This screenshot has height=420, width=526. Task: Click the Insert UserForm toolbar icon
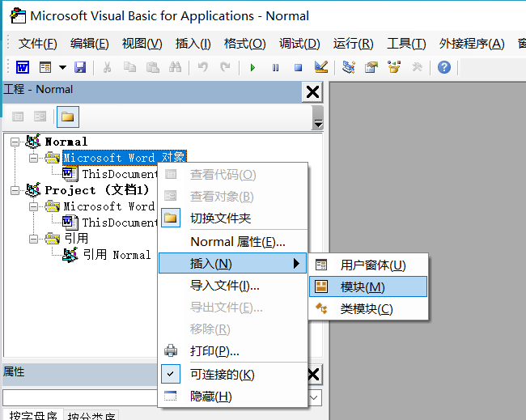(45, 67)
